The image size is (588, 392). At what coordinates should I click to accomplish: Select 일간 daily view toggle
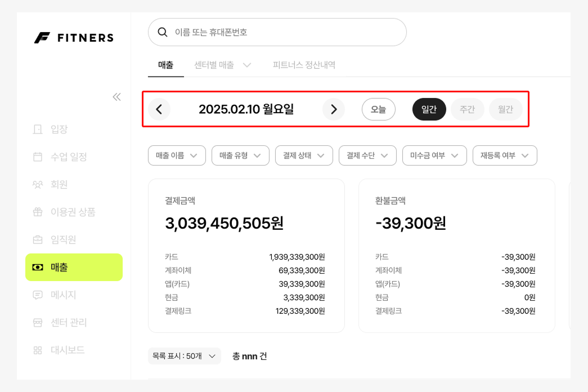429,109
